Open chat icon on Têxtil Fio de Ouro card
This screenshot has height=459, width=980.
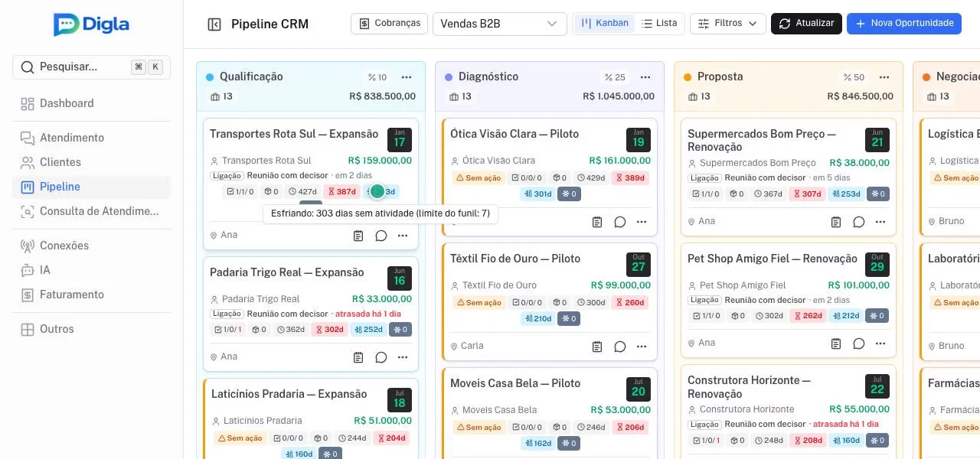coord(620,347)
